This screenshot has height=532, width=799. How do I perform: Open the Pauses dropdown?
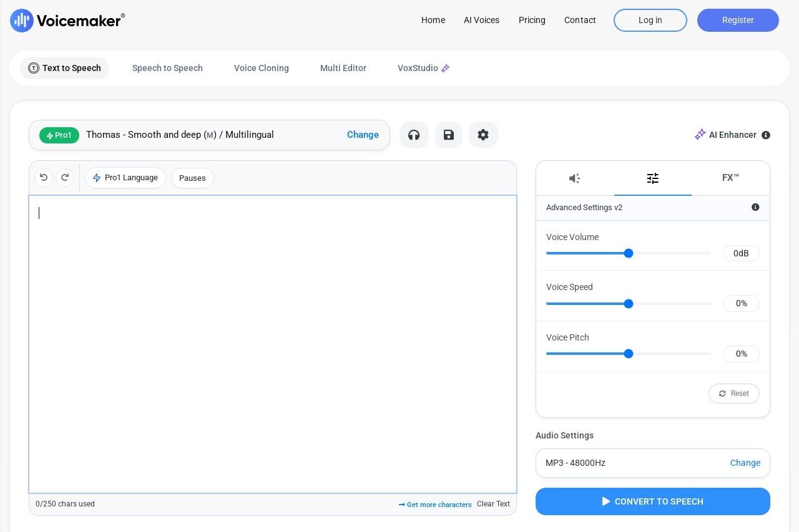click(192, 178)
